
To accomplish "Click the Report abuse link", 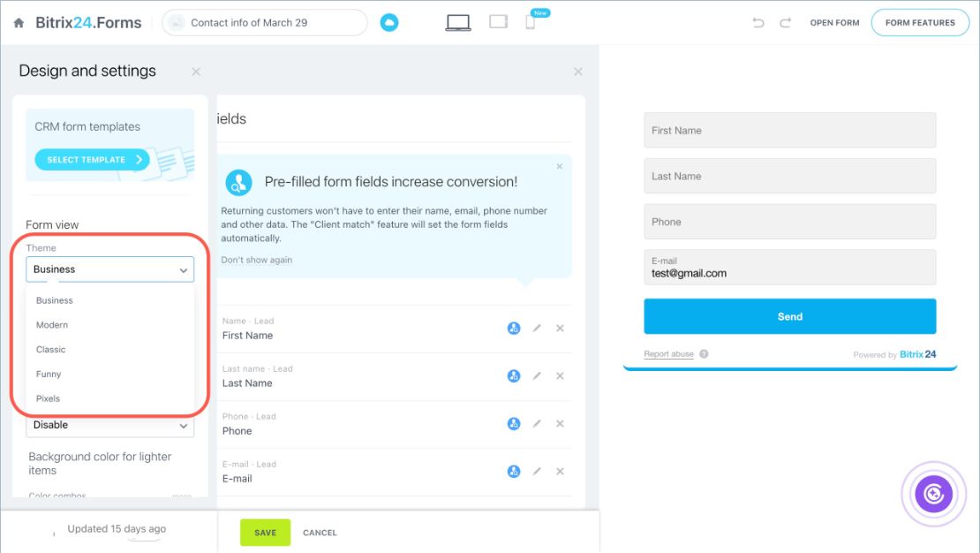I will [668, 354].
